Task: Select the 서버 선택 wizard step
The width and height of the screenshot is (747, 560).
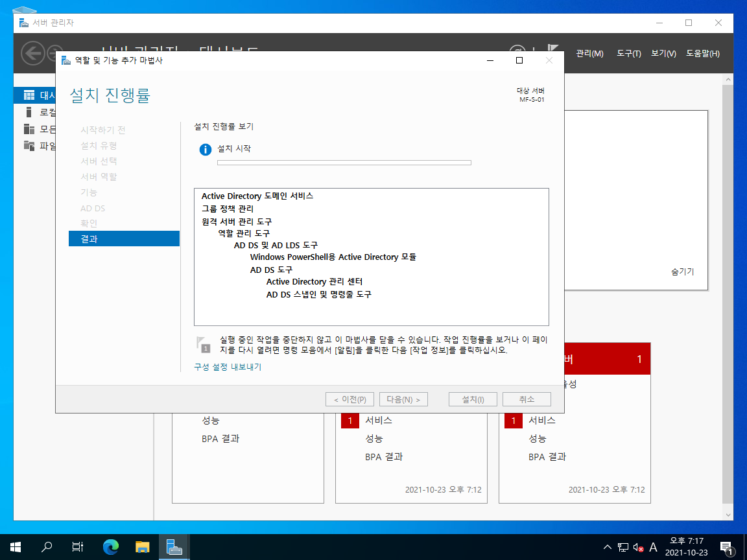Action: (x=99, y=161)
